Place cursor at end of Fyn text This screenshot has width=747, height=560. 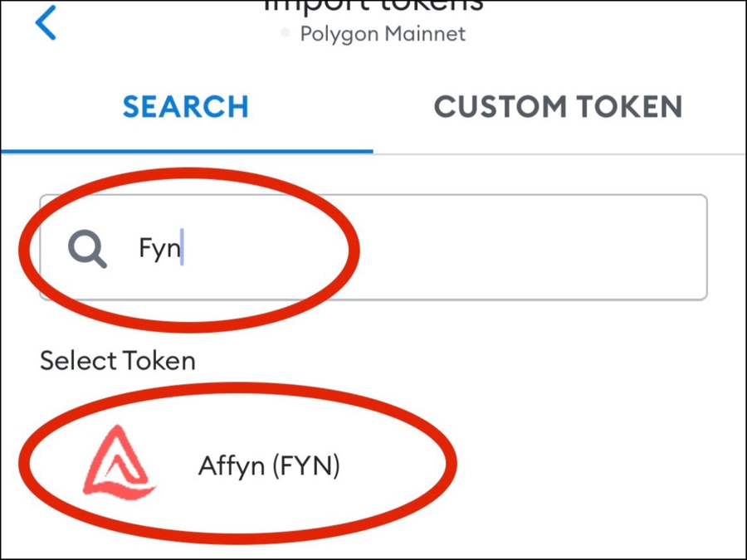[x=182, y=248]
